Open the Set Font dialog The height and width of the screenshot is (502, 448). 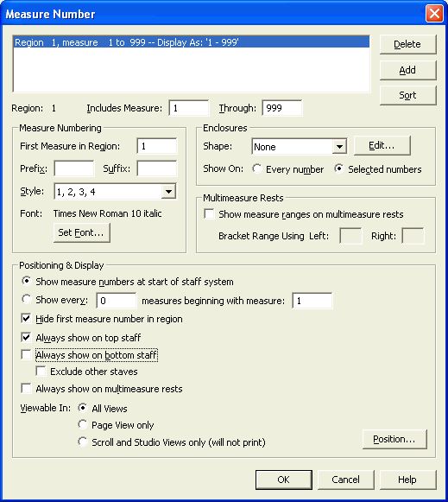[x=81, y=232]
